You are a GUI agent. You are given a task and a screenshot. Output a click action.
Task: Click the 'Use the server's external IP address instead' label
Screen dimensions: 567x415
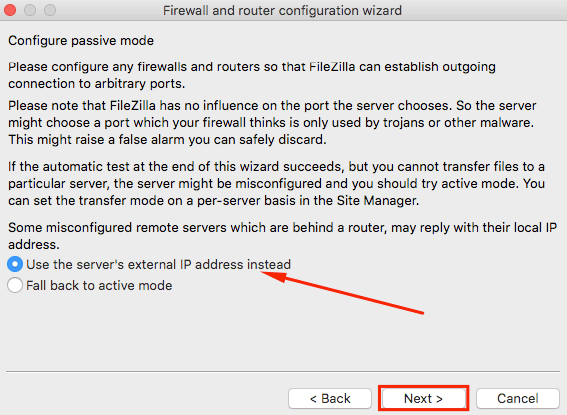pyautogui.click(x=158, y=265)
